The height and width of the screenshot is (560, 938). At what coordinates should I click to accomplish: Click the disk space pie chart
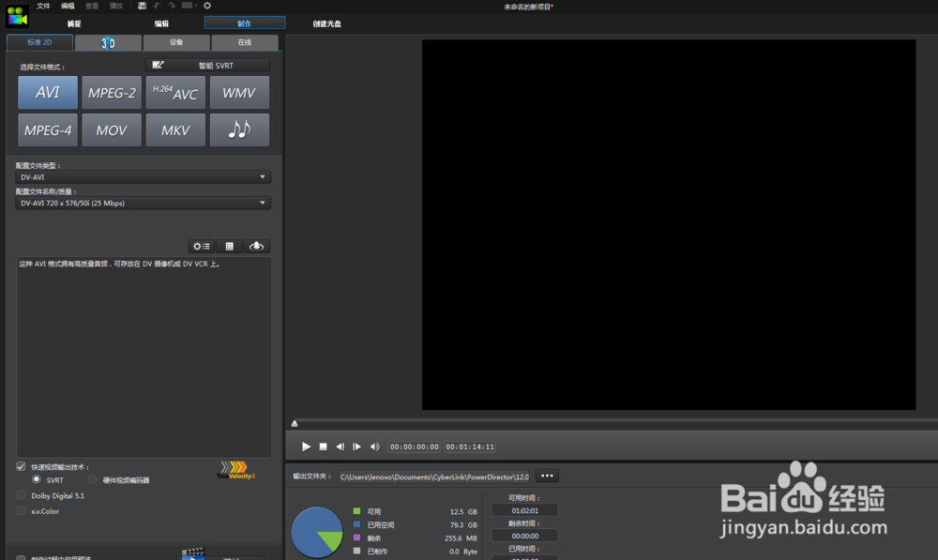tap(317, 533)
